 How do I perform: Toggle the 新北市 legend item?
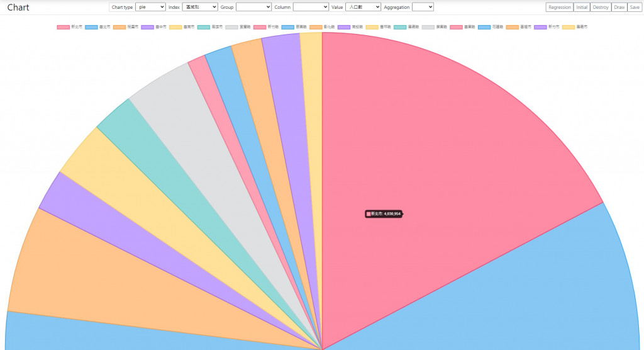(69, 26)
